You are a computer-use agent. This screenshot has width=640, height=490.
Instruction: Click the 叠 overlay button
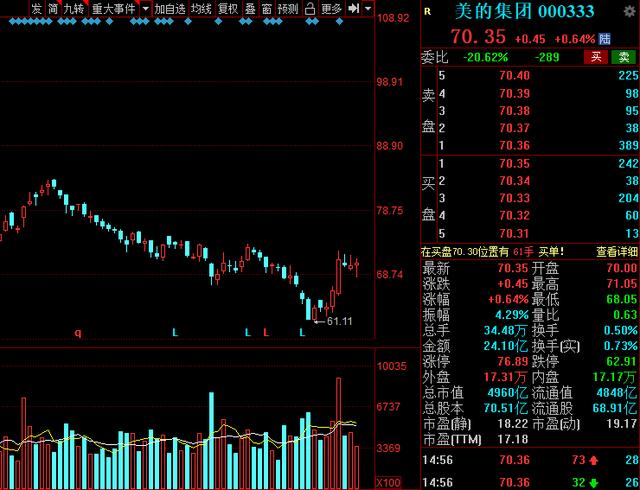250,9
